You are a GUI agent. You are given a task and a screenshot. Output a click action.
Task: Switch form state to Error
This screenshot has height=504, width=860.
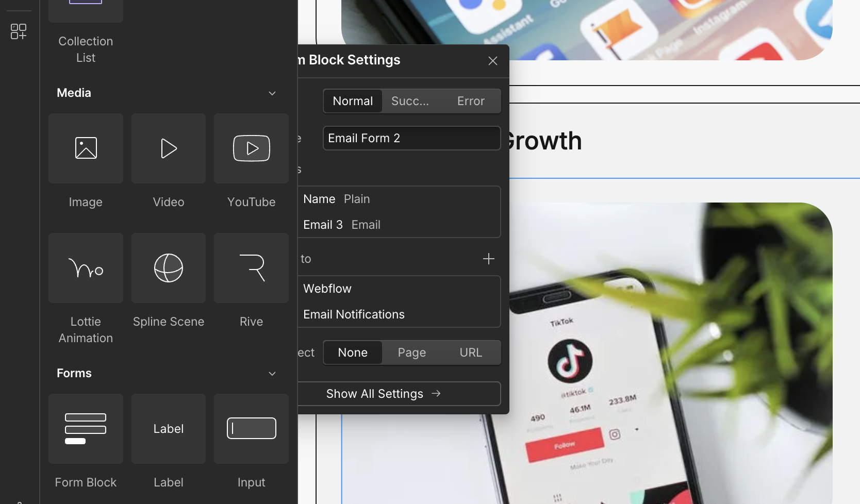tap(471, 101)
